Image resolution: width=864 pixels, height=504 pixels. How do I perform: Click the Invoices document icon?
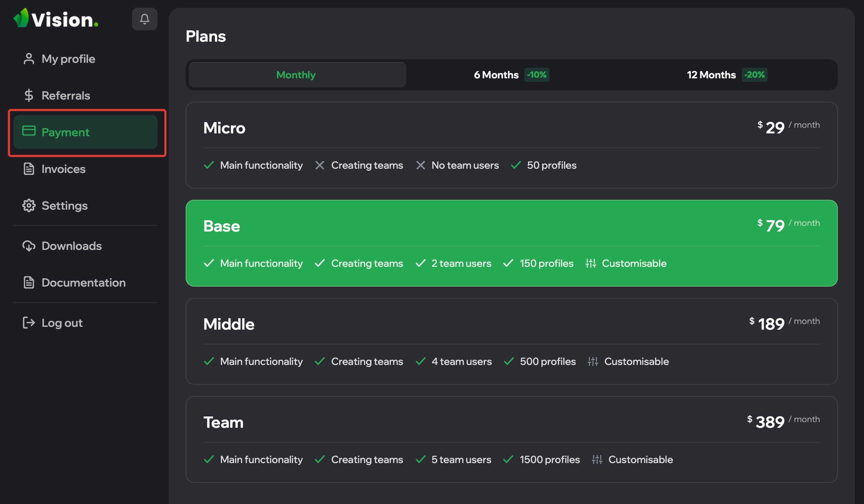coord(29,169)
